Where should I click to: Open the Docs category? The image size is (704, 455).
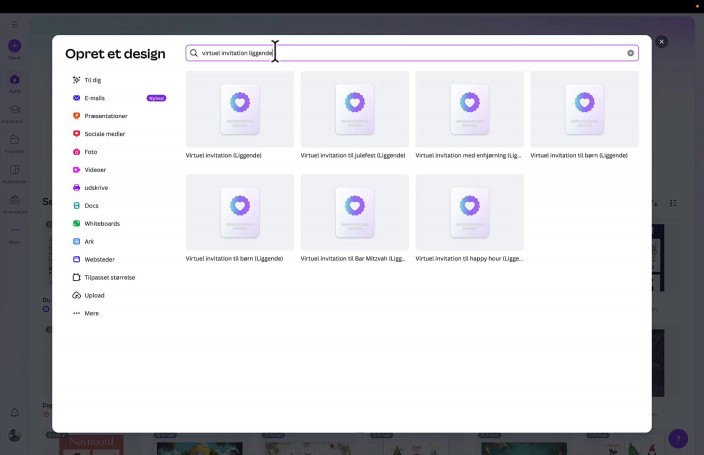[x=91, y=206]
